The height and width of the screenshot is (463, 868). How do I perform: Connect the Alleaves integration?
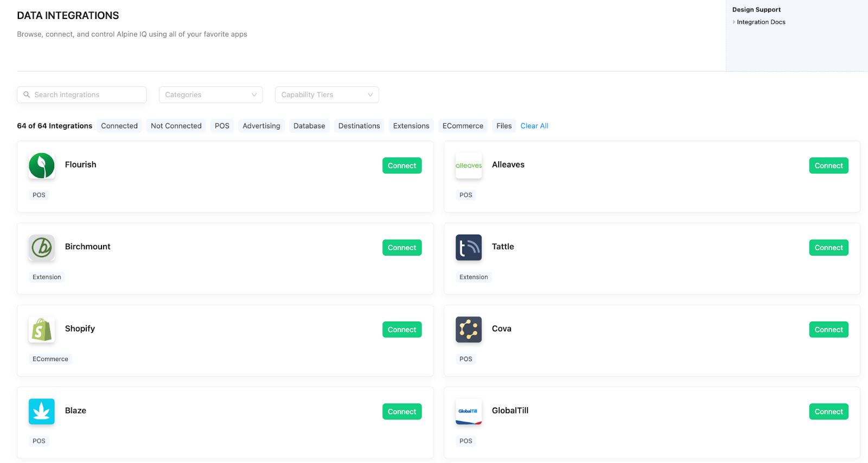coord(829,166)
